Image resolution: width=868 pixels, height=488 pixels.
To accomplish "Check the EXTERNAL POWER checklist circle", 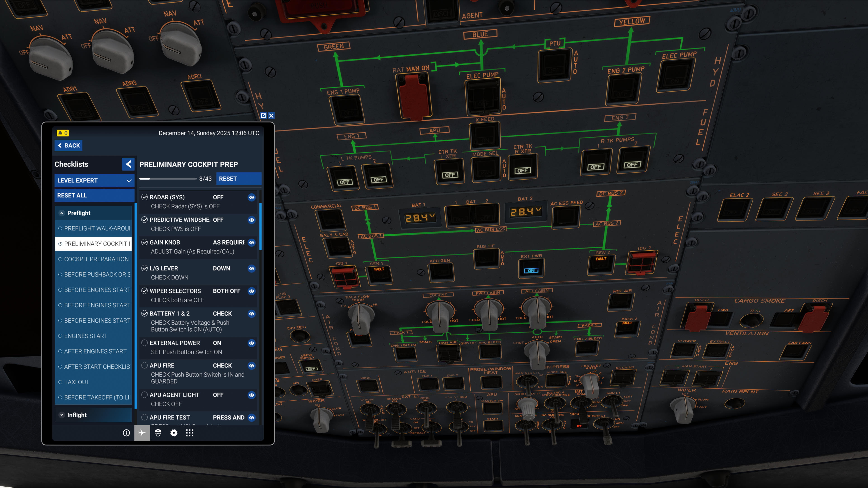I will tap(145, 343).
